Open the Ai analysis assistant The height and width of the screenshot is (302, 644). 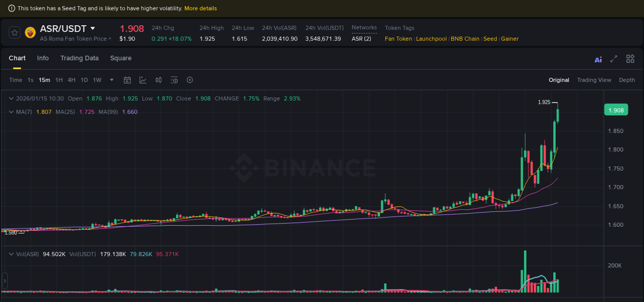pos(598,59)
